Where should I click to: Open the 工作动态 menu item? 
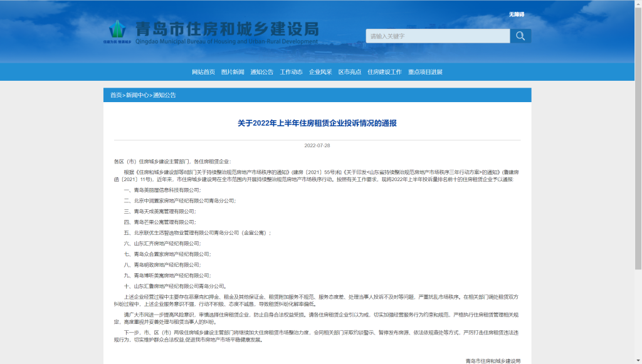(291, 72)
